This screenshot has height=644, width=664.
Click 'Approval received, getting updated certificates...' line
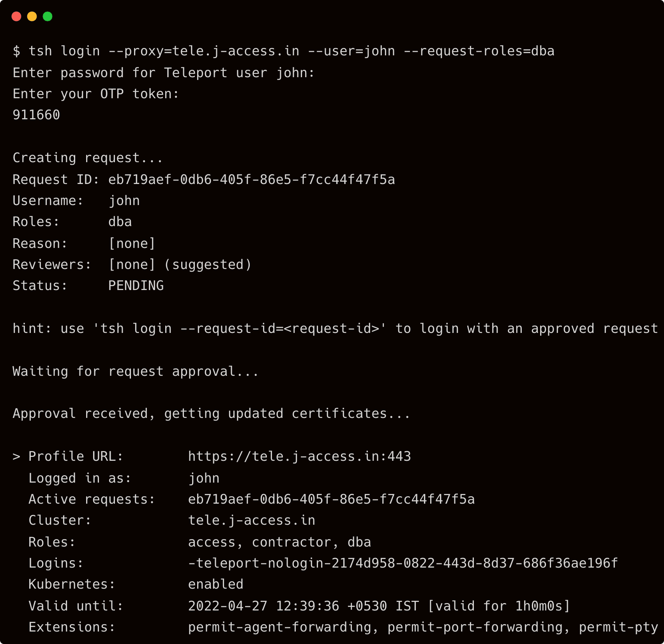(x=211, y=414)
